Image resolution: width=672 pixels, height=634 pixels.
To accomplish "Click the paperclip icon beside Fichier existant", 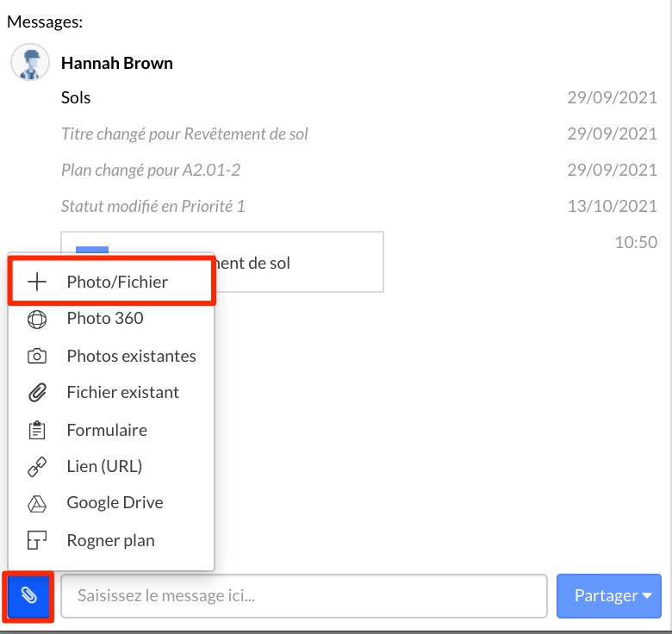I will (37, 393).
